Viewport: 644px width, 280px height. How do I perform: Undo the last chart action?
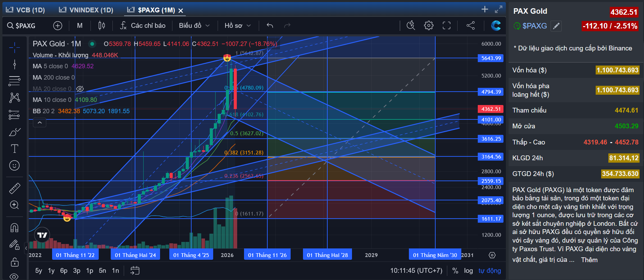(x=270, y=25)
